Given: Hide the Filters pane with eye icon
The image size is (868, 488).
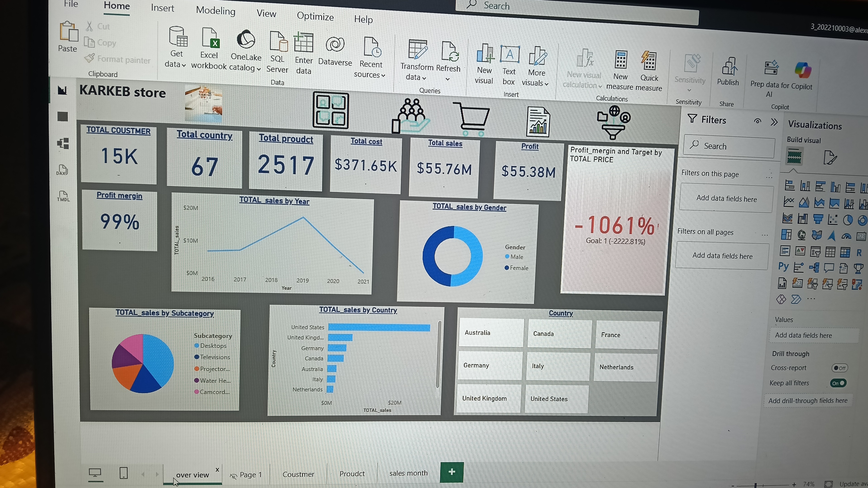Looking at the screenshot, I should click(x=758, y=121).
